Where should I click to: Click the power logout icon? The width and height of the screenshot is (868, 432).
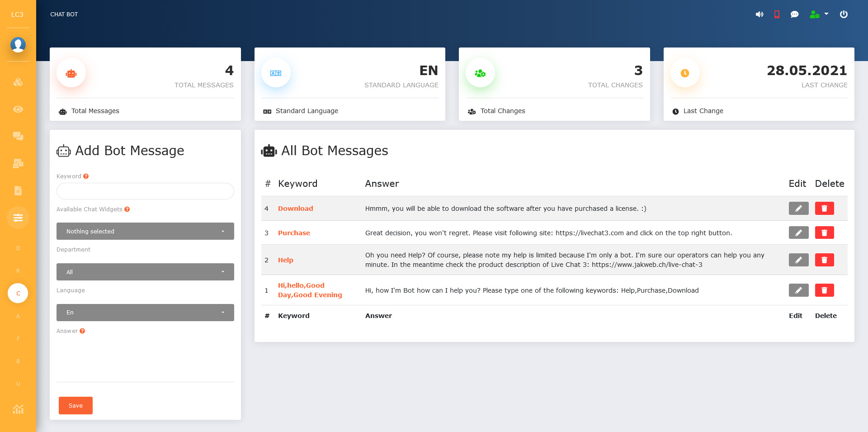click(844, 14)
